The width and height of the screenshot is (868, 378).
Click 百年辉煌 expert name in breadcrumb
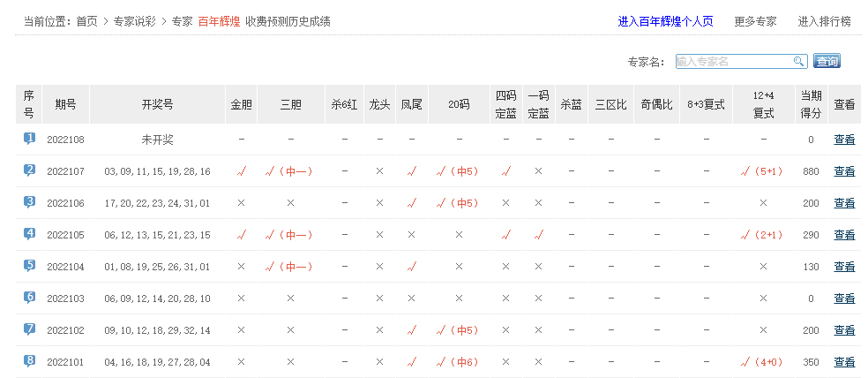pyautogui.click(x=218, y=21)
